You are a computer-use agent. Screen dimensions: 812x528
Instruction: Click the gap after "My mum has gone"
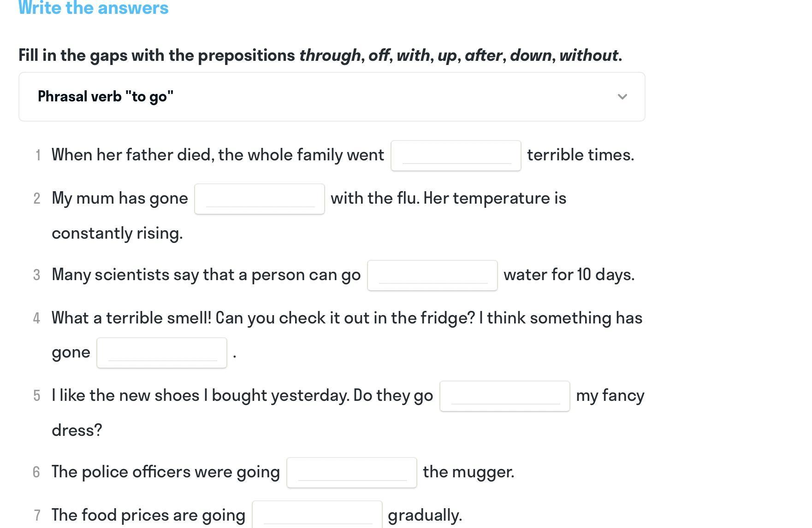(x=260, y=199)
